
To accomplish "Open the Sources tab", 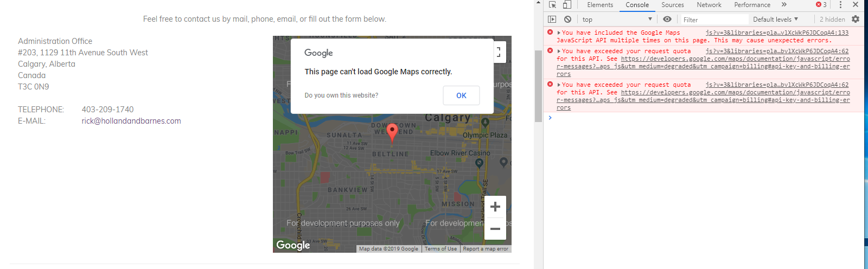I will point(673,5).
